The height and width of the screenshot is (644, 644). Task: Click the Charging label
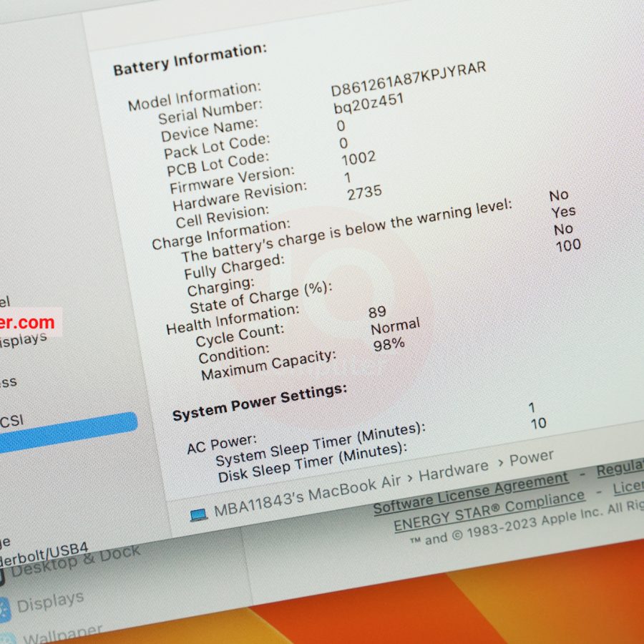point(220,286)
